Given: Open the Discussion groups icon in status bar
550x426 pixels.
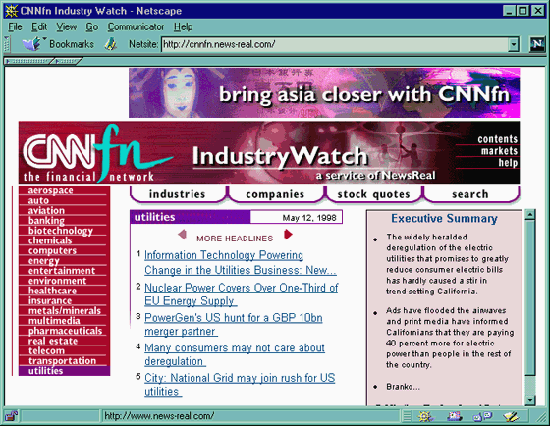Looking at the screenshot, I should click(x=482, y=416).
